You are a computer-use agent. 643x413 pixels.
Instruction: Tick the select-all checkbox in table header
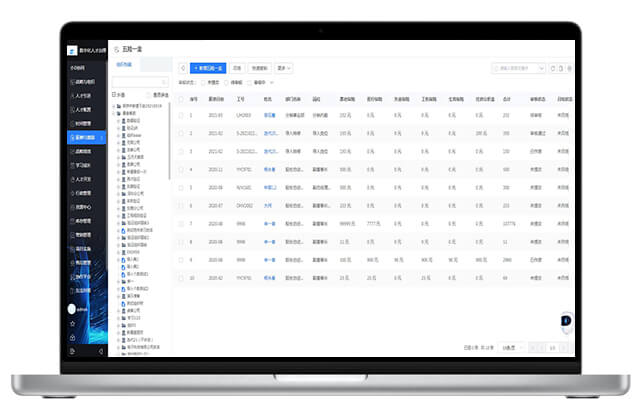coord(181,99)
